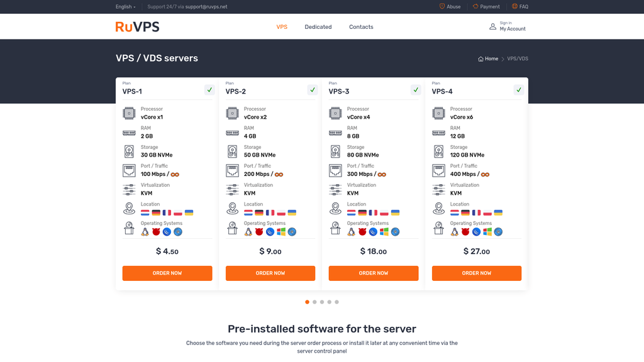Toggle the VPS-3 plan checkmark
The height and width of the screenshot is (362, 644).
point(416,90)
